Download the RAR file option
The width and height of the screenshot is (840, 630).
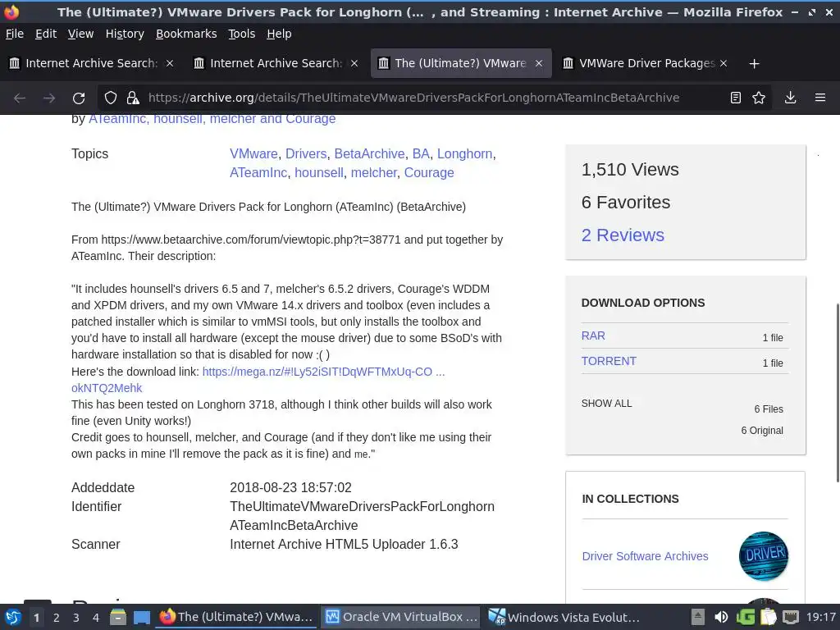pyautogui.click(x=593, y=336)
